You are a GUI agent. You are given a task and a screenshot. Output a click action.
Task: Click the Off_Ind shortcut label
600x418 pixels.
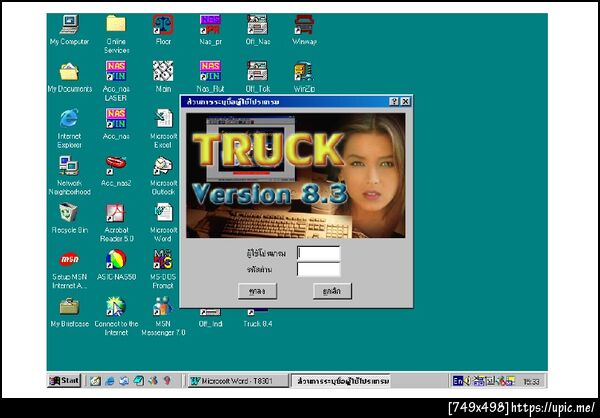[x=210, y=324]
